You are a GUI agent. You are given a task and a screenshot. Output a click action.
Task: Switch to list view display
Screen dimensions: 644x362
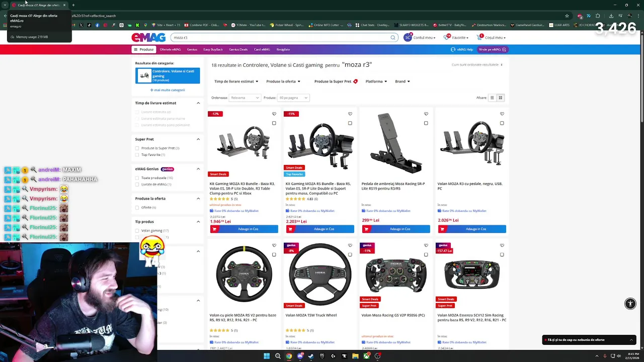tap(492, 98)
